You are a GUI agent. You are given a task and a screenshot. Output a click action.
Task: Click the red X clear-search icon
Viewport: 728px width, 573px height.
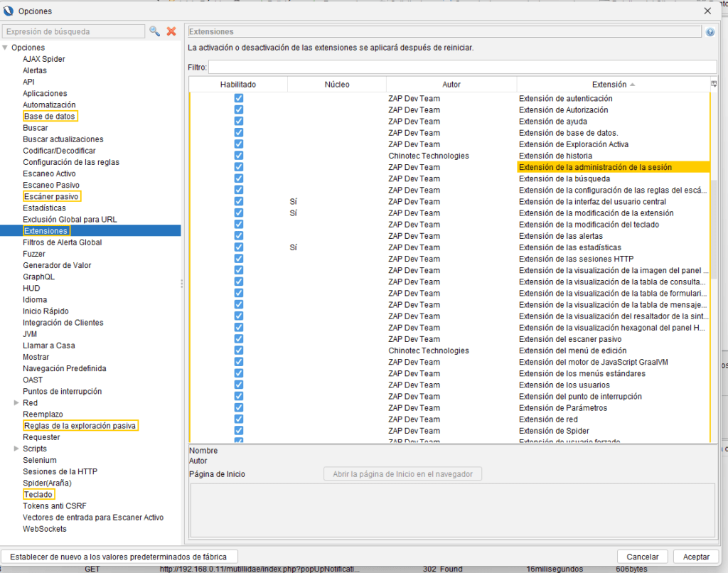tap(171, 31)
